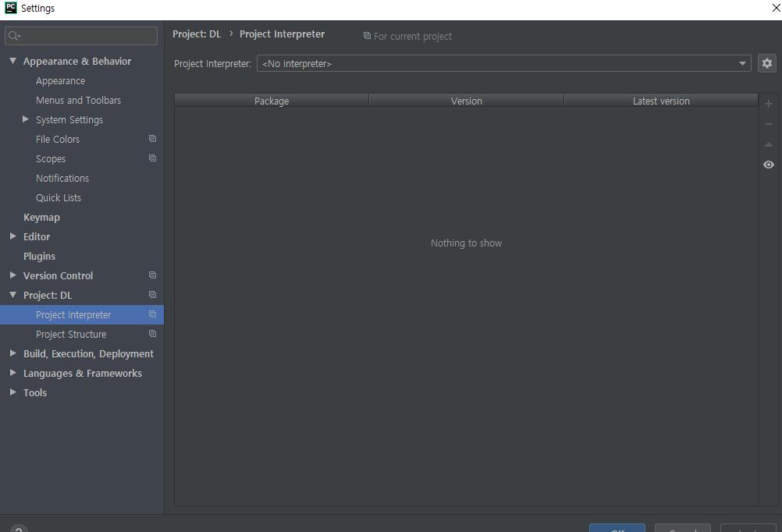The image size is (782, 532).
Task: Expand the Tools section
Action: 13,392
